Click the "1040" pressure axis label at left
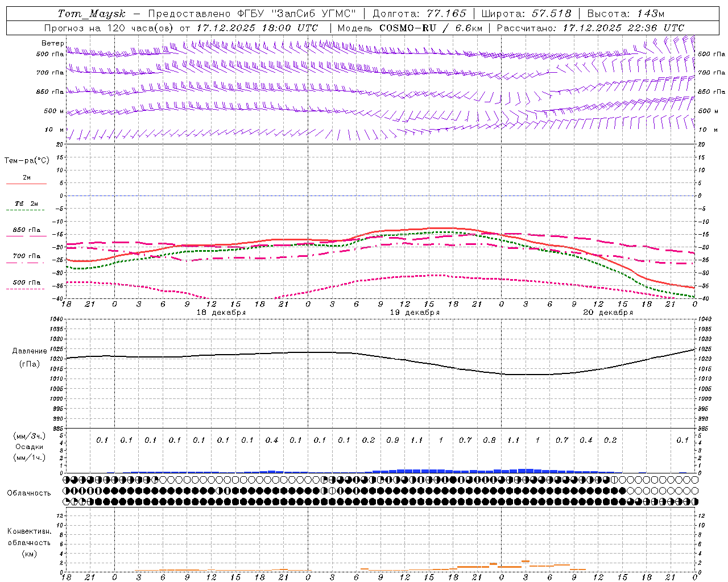 click(56, 319)
